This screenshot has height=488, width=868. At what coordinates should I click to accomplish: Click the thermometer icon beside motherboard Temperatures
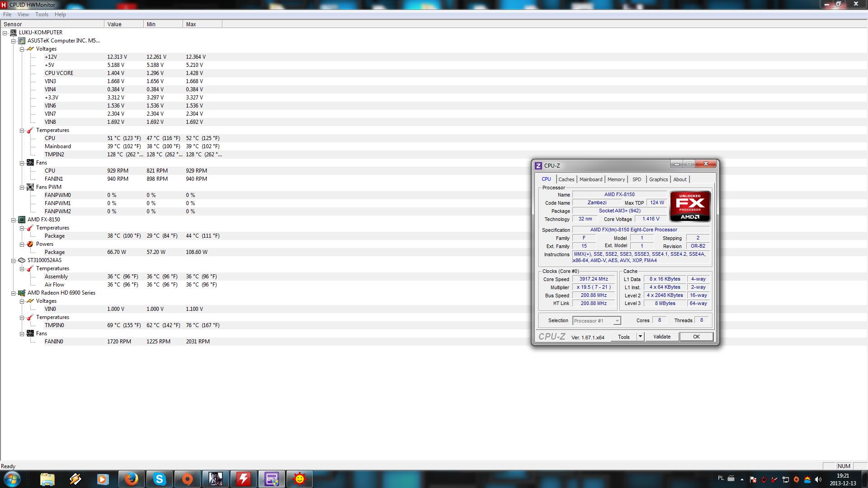(x=30, y=130)
